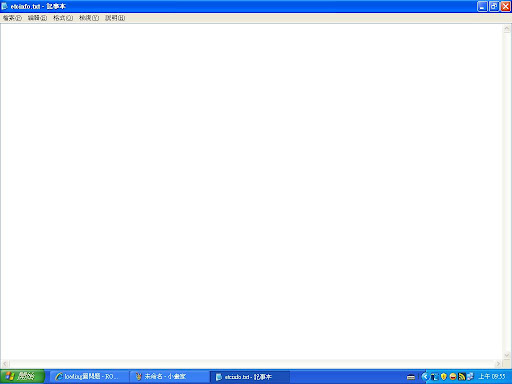Viewport: 512px width, 384px height.
Task: Open the 編輯(E) Edit menu
Action: (x=37, y=18)
